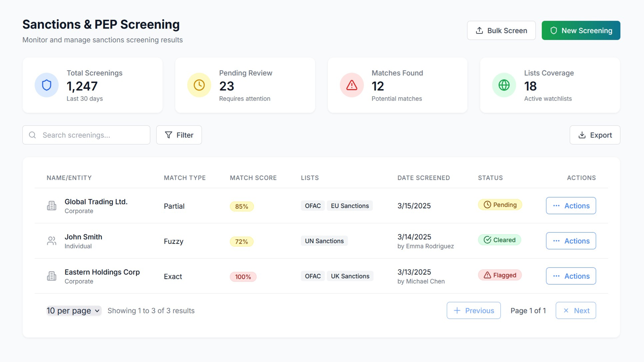The width and height of the screenshot is (644, 362).
Task: Click the shield icon in Total Screenings card
Action: pyautogui.click(x=47, y=85)
